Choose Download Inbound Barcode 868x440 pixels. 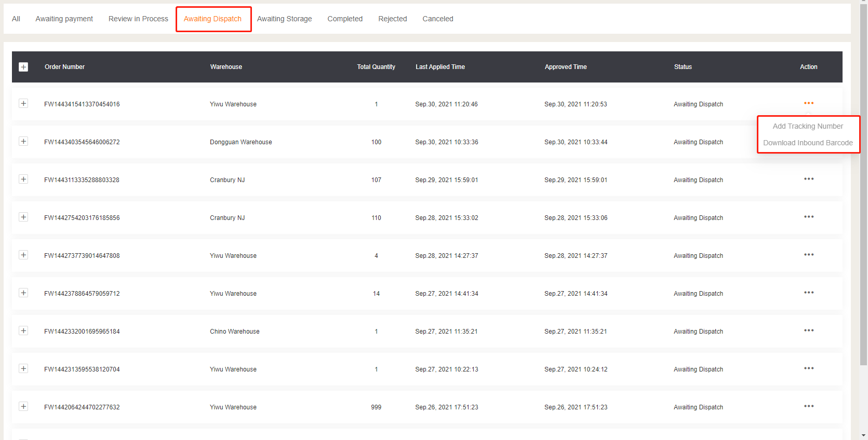[808, 143]
